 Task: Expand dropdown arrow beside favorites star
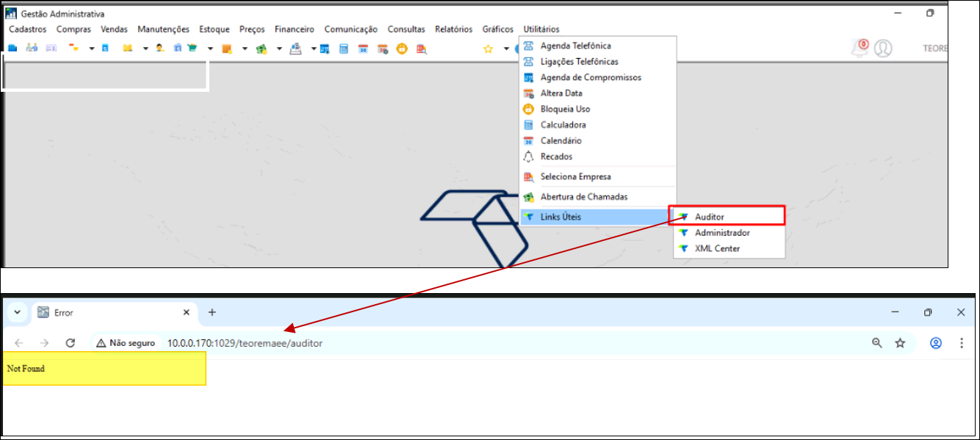[x=505, y=49]
